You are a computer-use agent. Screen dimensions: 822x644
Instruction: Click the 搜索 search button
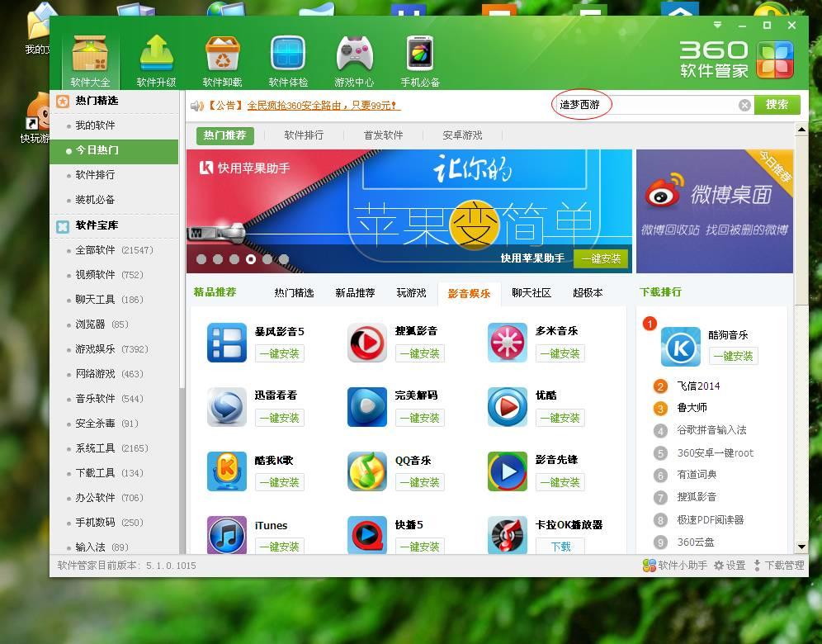tap(777, 105)
